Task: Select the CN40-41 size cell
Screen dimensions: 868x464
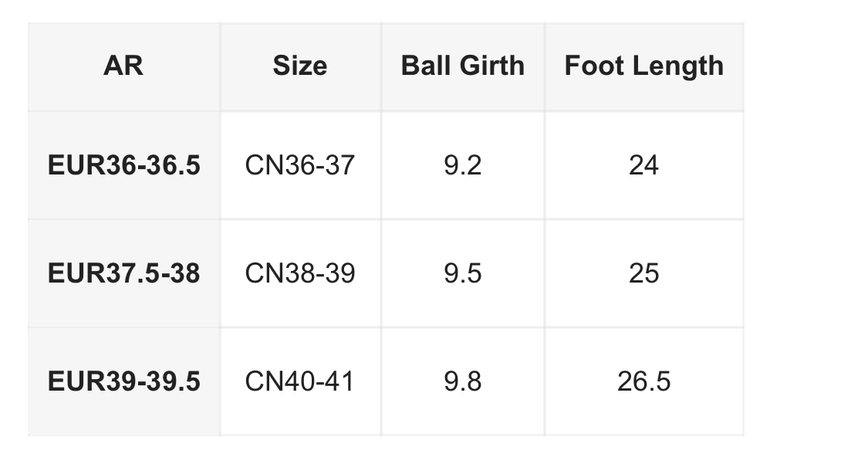Action: pyautogui.click(x=299, y=381)
